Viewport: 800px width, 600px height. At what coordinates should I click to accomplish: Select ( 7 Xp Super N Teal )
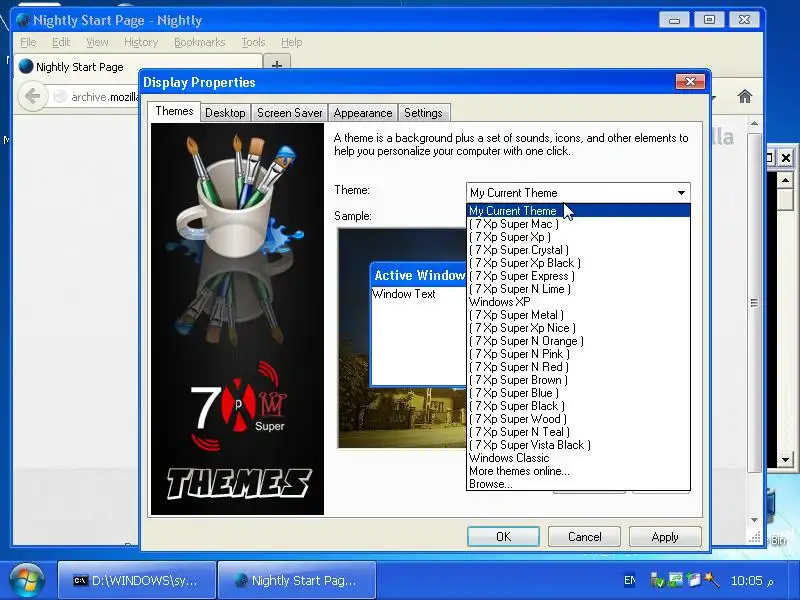coord(578,432)
